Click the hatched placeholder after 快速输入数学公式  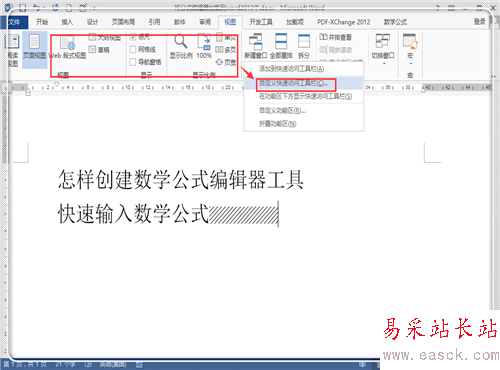[x=243, y=214]
